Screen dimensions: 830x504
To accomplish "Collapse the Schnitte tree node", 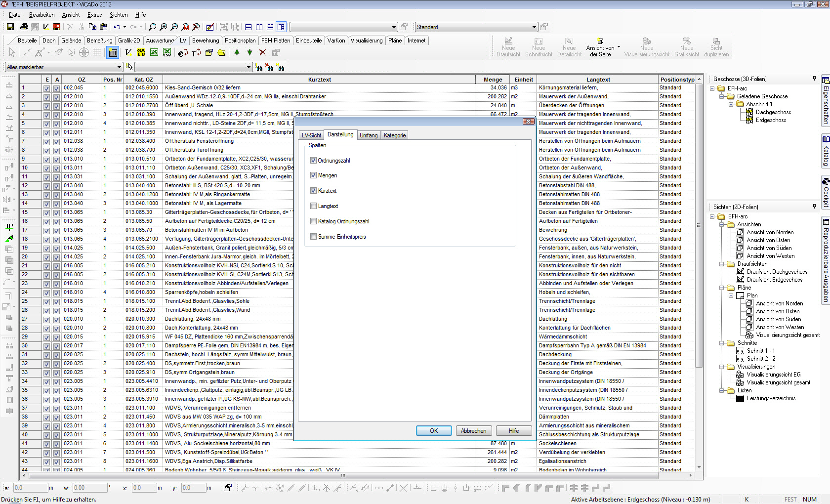I will pos(721,343).
